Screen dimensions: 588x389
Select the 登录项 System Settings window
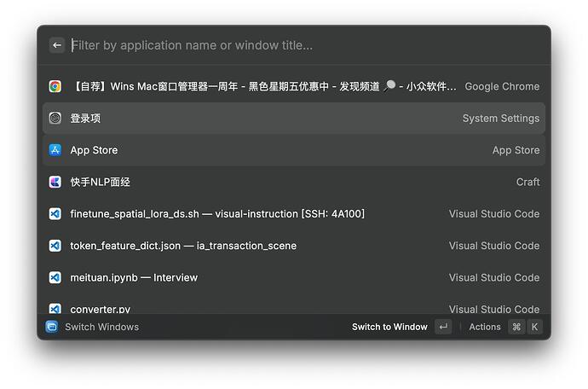point(256,119)
